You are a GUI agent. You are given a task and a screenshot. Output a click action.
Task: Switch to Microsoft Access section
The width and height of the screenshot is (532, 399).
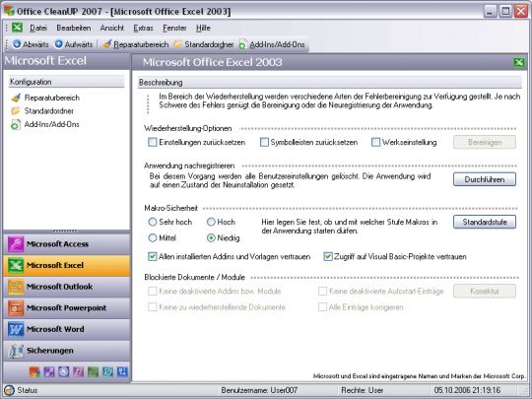(x=67, y=244)
